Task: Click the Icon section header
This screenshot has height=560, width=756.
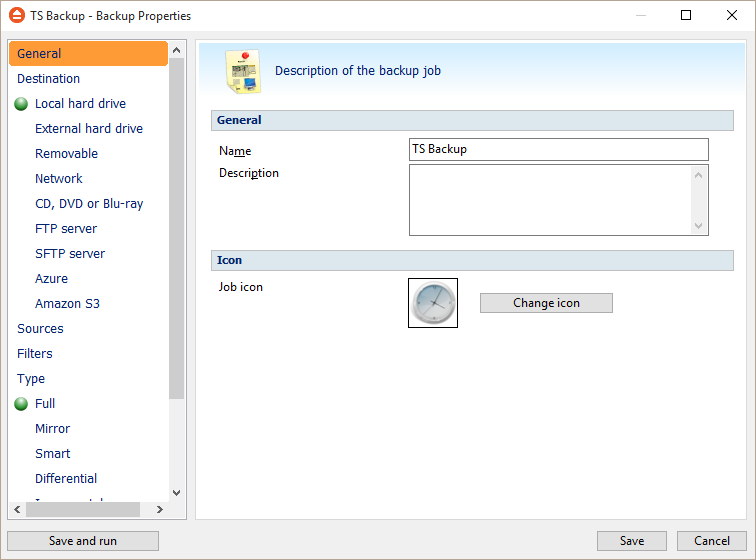Action: click(x=472, y=260)
